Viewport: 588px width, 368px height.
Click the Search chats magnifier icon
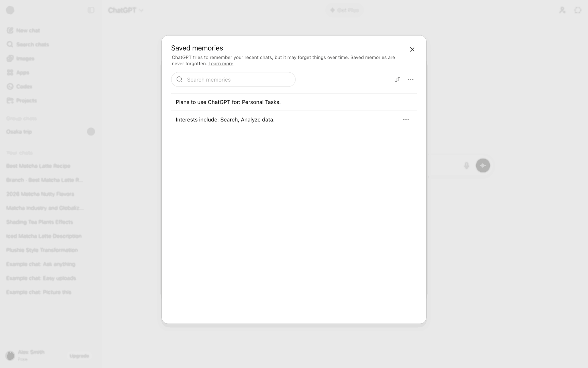[x=10, y=44]
